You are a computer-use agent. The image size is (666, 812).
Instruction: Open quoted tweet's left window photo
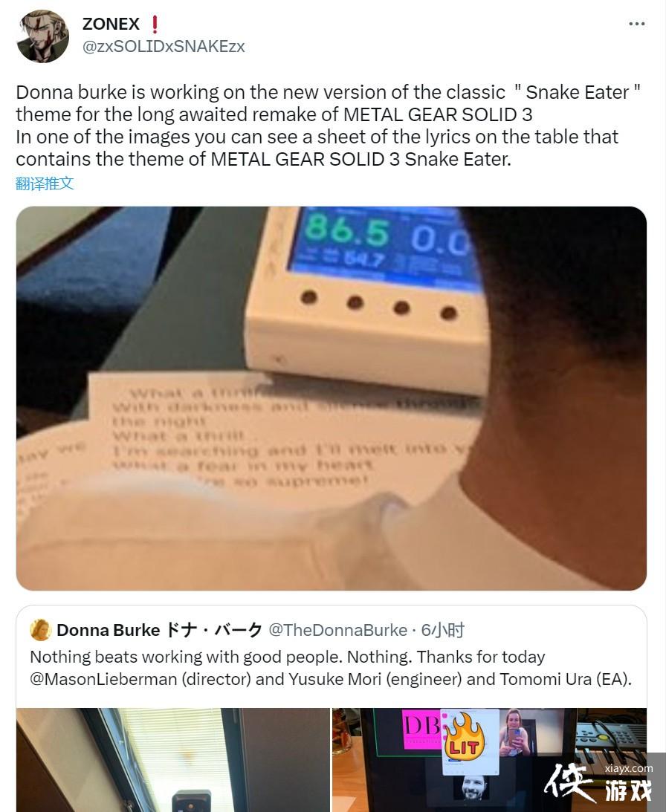click(173, 760)
